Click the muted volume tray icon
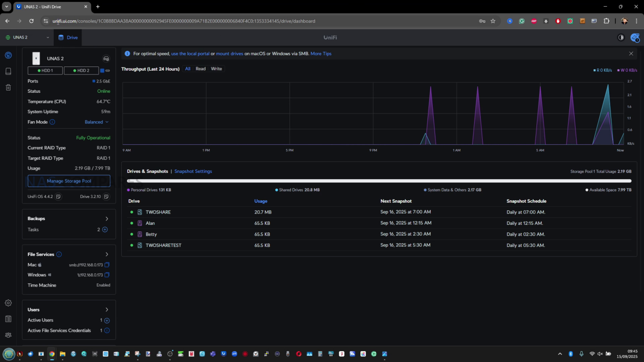 [x=600, y=354]
